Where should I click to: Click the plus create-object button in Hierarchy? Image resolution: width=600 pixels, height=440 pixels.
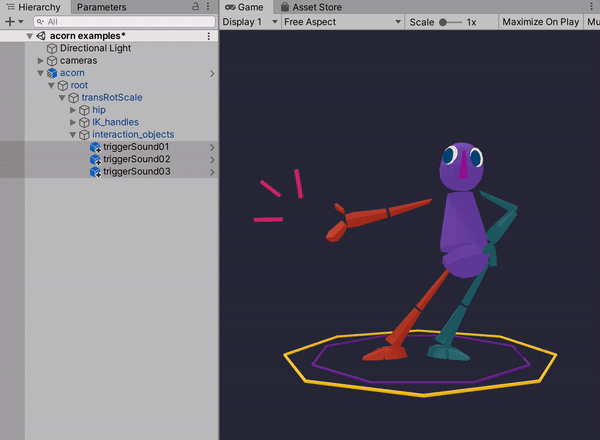pyautogui.click(x=9, y=21)
